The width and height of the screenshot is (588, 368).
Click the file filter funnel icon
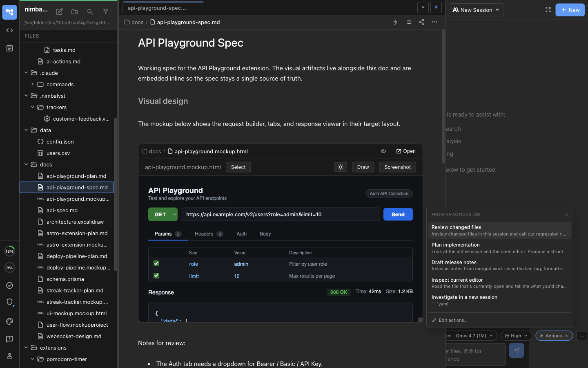click(106, 12)
